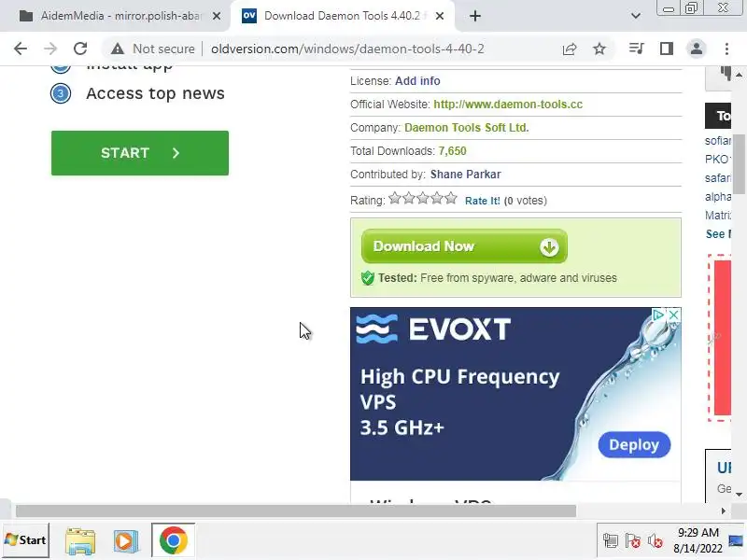Click the muted volume tray icon
This screenshot has width=747, height=560.
(x=655, y=541)
